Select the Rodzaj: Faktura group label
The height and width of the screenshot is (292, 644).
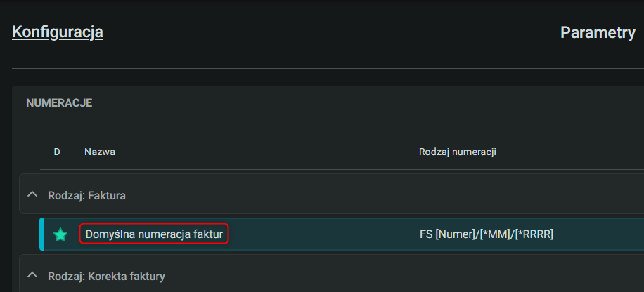coord(86,196)
